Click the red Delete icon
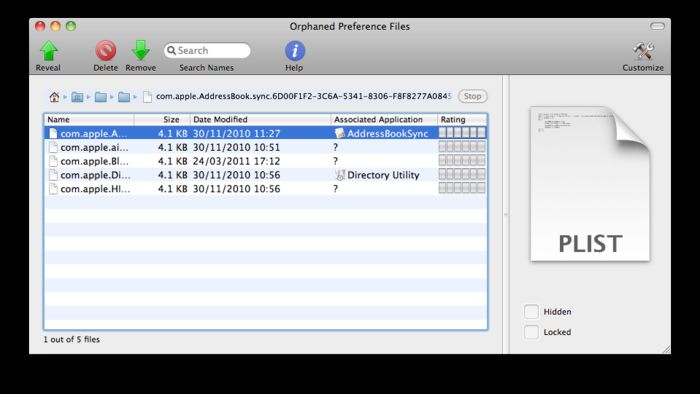This screenshot has height=394, width=700. pyautogui.click(x=106, y=50)
